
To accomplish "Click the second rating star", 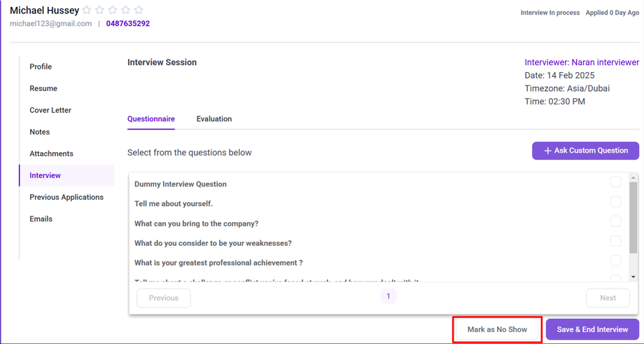I will (100, 11).
